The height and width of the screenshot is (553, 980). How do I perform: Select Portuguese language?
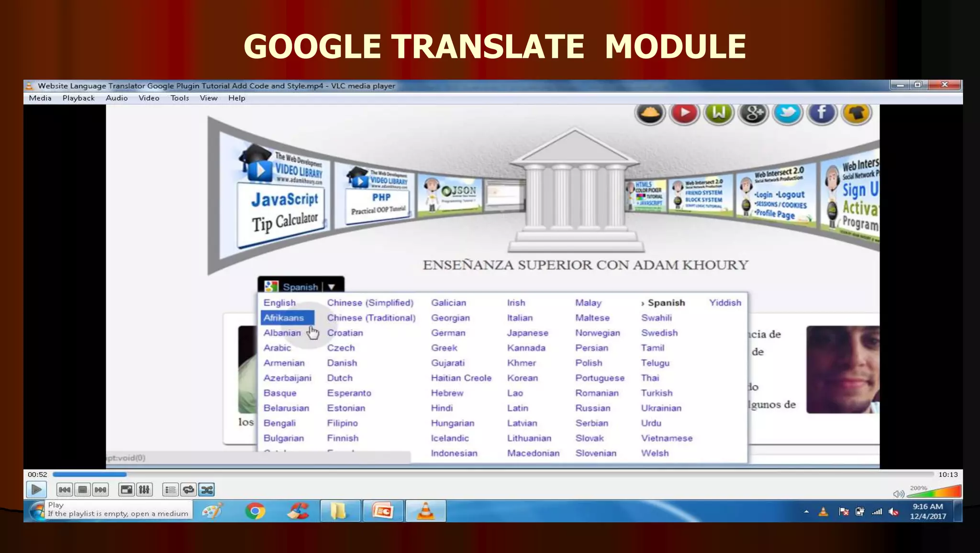tap(600, 378)
